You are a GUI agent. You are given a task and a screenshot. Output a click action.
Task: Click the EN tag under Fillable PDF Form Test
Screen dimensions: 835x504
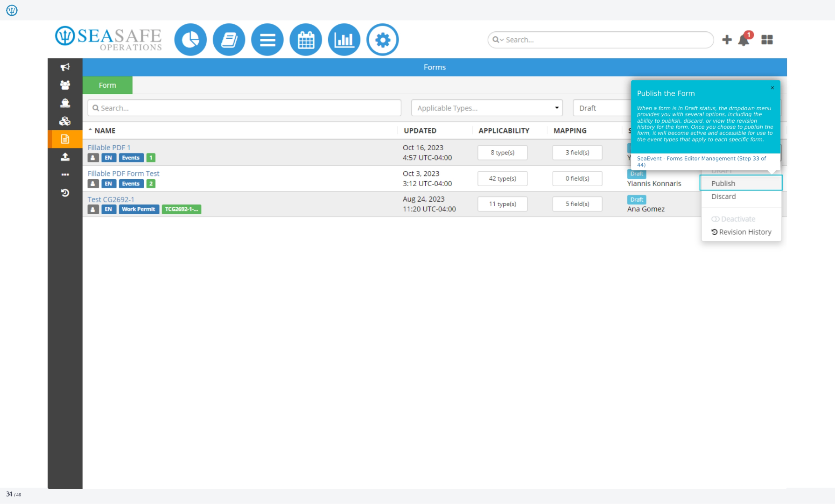point(108,184)
